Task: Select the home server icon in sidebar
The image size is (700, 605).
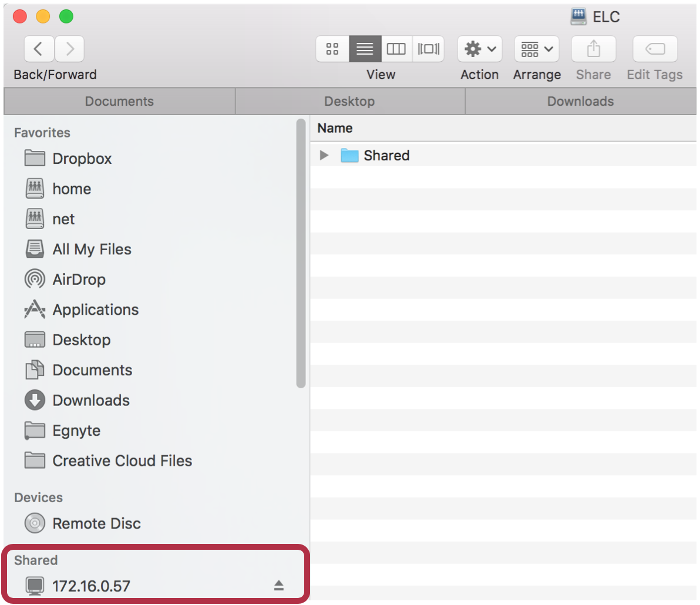Action: [35, 189]
